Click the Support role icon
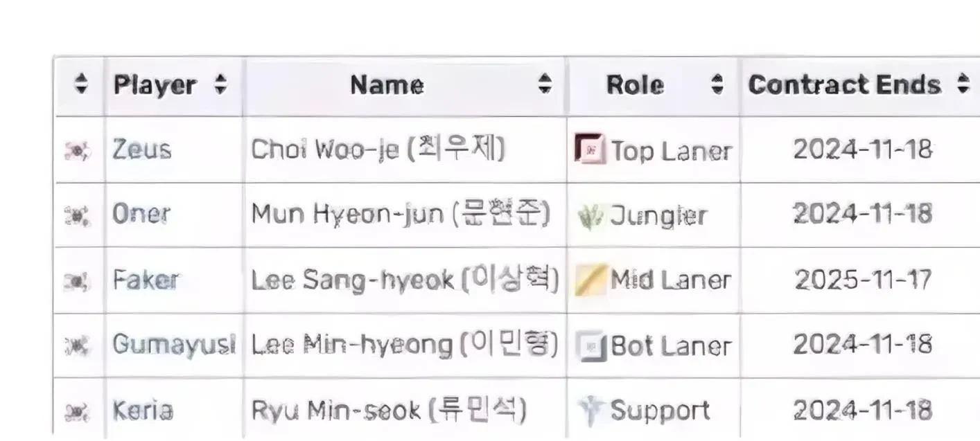Image resolution: width=980 pixels, height=441 pixels. coord(591,411)
